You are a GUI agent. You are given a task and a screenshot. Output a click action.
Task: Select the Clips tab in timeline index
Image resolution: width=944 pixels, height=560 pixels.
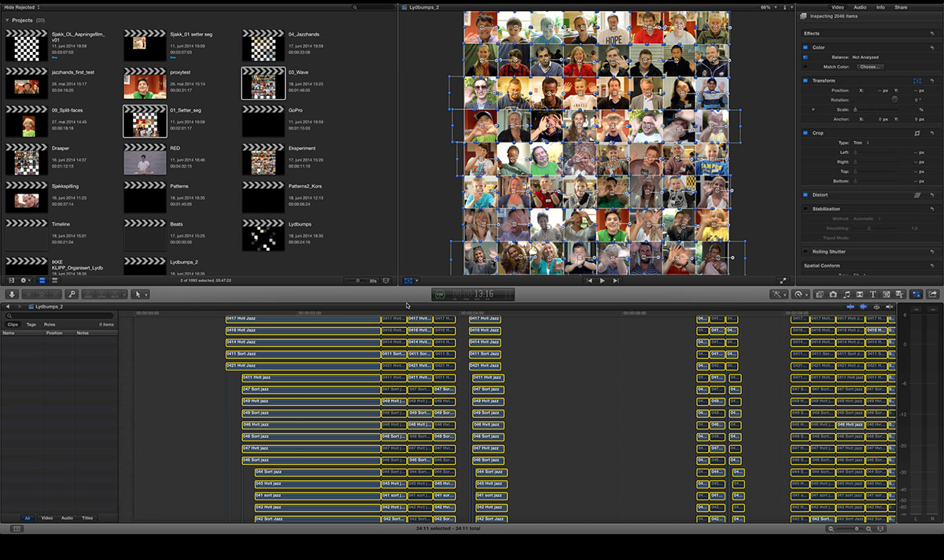coord(13,324)
